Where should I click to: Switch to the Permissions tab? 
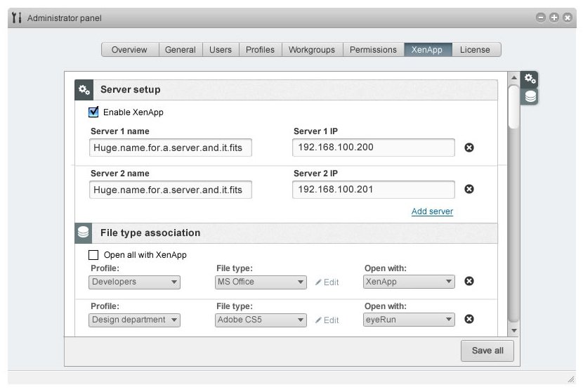click(373, 49)
